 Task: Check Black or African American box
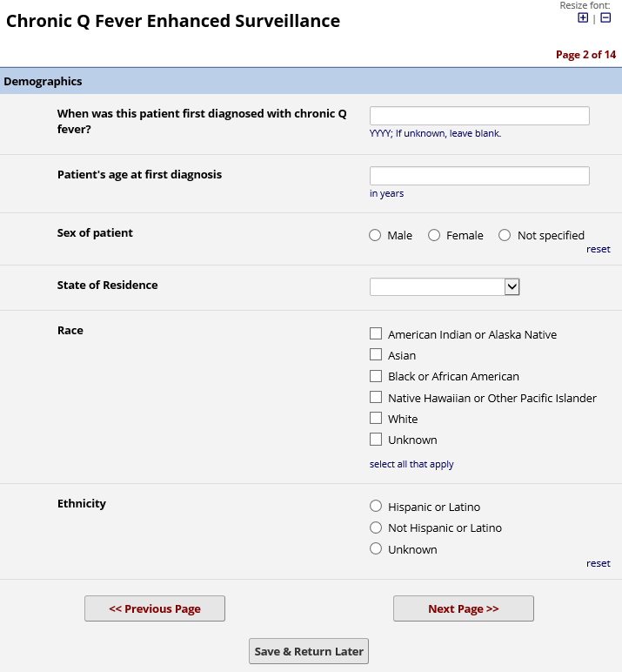(376, 376)
